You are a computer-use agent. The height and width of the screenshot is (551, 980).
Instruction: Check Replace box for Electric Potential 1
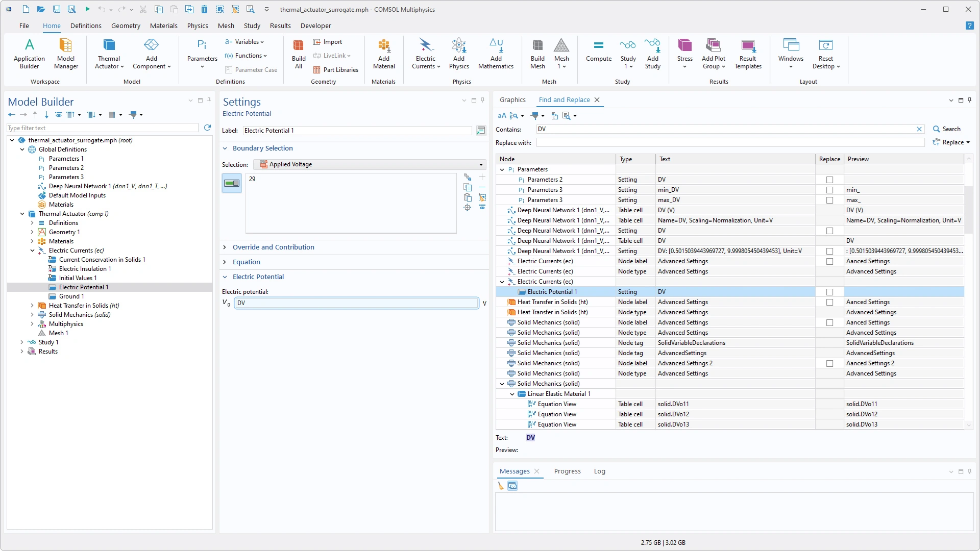coord(829,292)
